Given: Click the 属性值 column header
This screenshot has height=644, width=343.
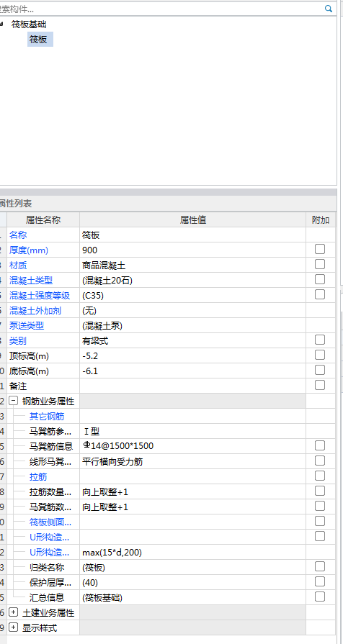Looking at the screenshot, I should 192,219.
